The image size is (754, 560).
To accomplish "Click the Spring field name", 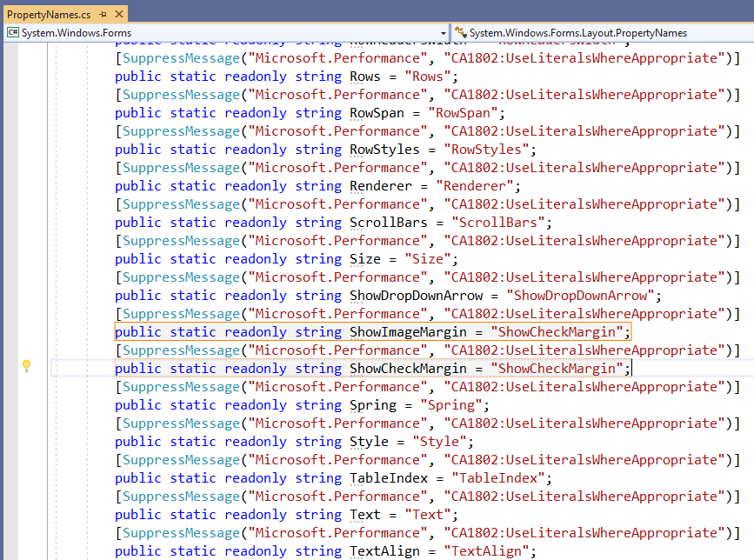I will (x=373, y=404).
